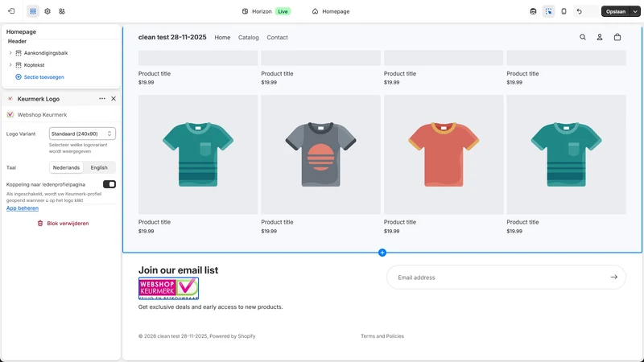The height and width of the screenshot is (362, 644).
Task: Select Nederlands language option
Action: [x=66, y=167]
